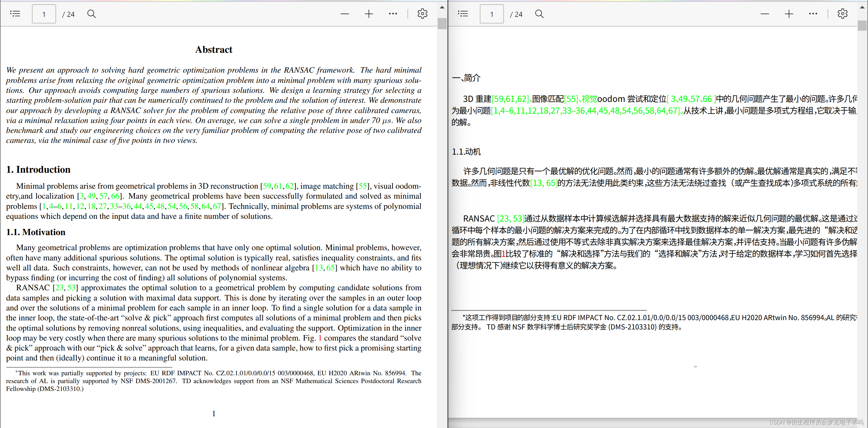Open table of contents in right viewer
The width and height of the screenshot is (868, 428).
463,14
